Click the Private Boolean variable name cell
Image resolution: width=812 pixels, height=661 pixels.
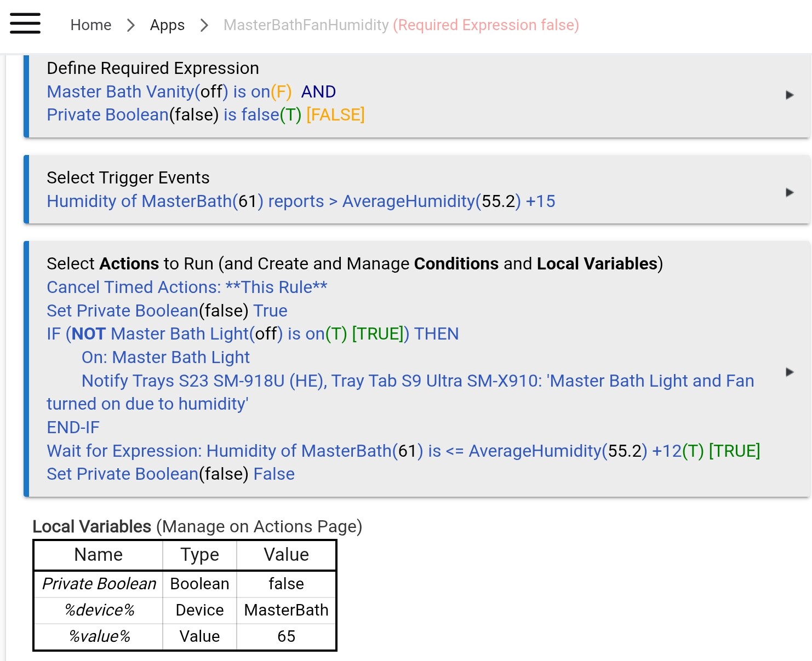coord(99,584)
